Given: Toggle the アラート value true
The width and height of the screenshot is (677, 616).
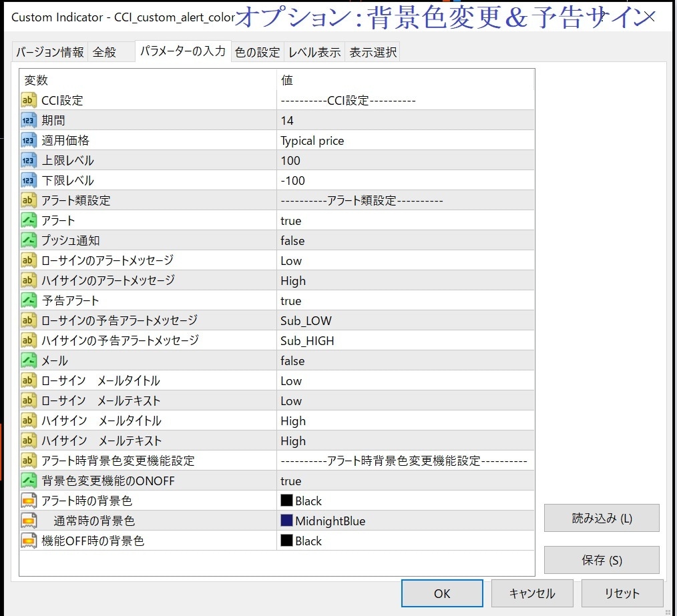Looking at the screenshot, I should [405, 221].
